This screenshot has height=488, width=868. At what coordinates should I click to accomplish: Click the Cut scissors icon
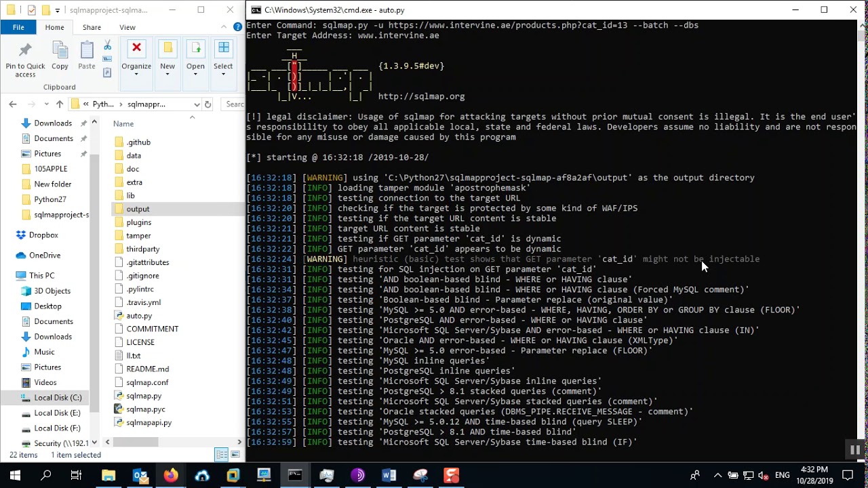tap(107, 45)
